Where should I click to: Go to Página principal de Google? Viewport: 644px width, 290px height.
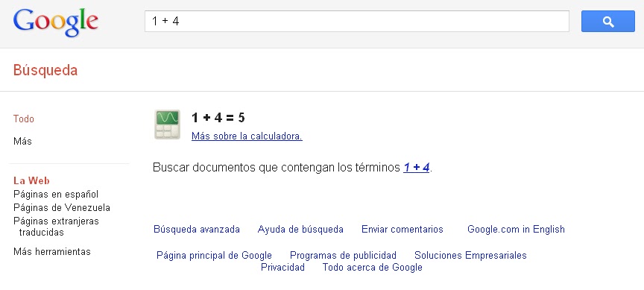[x=214, y=256]
